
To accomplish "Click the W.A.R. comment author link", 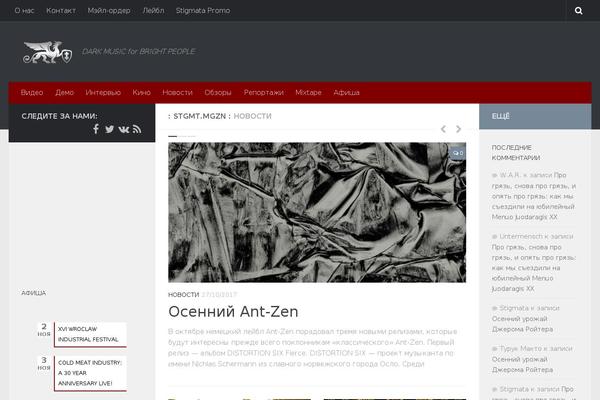I will [510, 175].
